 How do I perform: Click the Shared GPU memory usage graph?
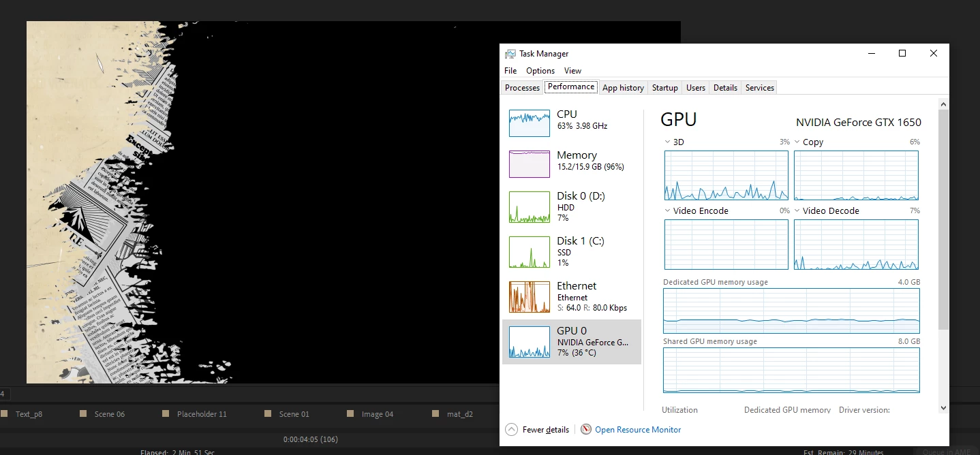[791, 370]
